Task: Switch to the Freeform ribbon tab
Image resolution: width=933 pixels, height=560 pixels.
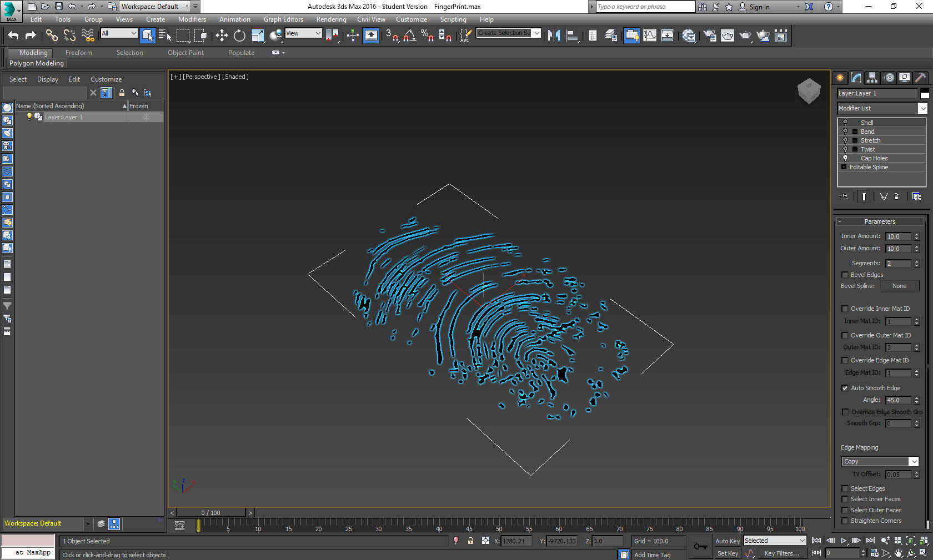Action: pyautogui.click(x=78, y=53)
